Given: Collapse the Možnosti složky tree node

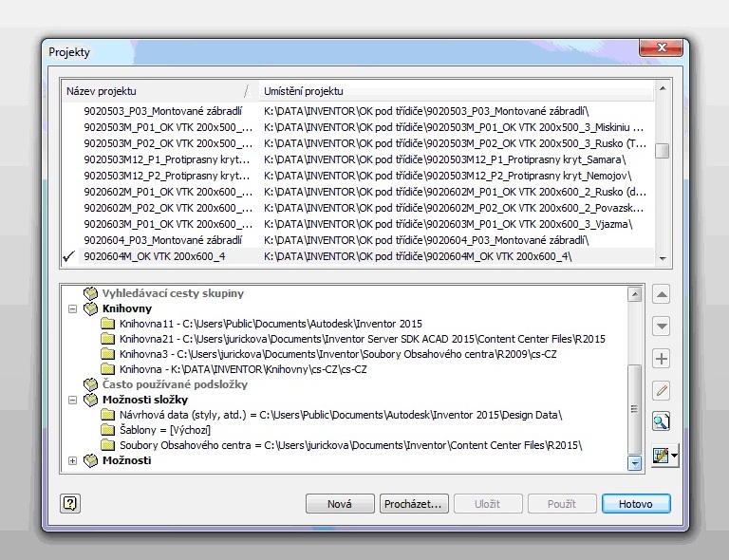Looking at the screenshot, I should coord(72,400).
